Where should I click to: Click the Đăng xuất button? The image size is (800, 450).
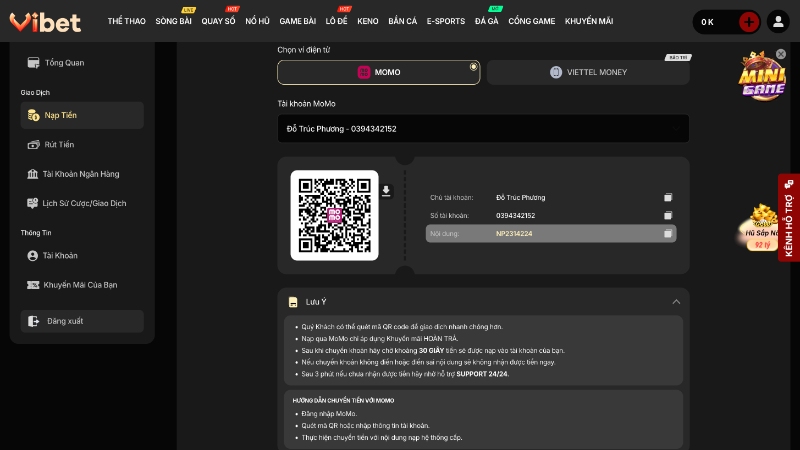(x=82, y=321)
